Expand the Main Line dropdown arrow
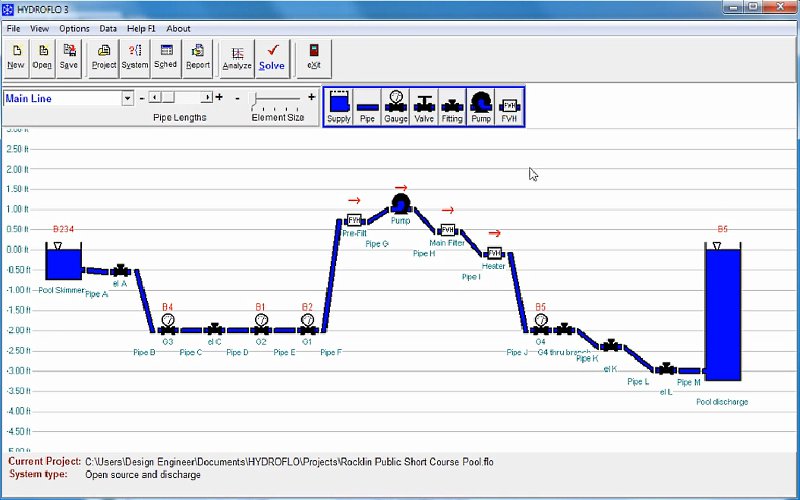This screenshot has width=800, height=500. 128,98
